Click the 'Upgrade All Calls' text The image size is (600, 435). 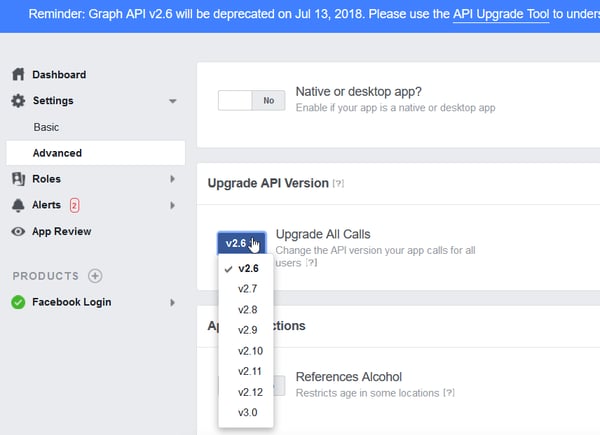[x=323, y=234]
